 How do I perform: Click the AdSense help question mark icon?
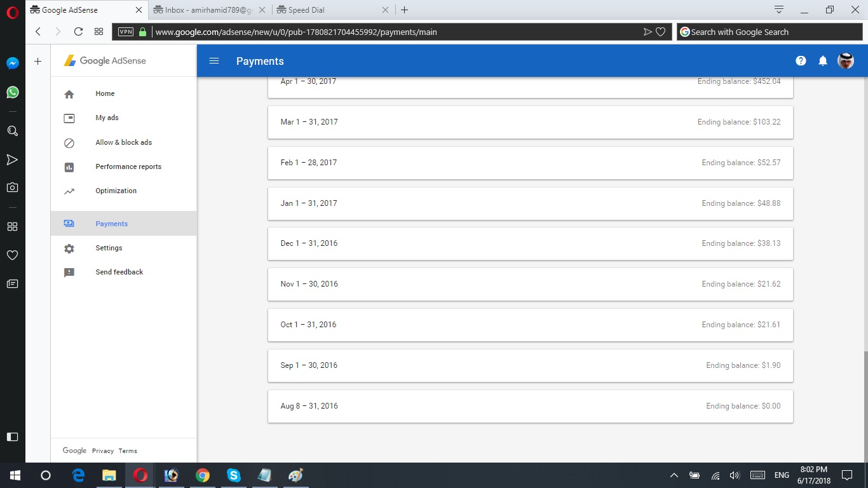pyautogui.click(x=801, y=61)
